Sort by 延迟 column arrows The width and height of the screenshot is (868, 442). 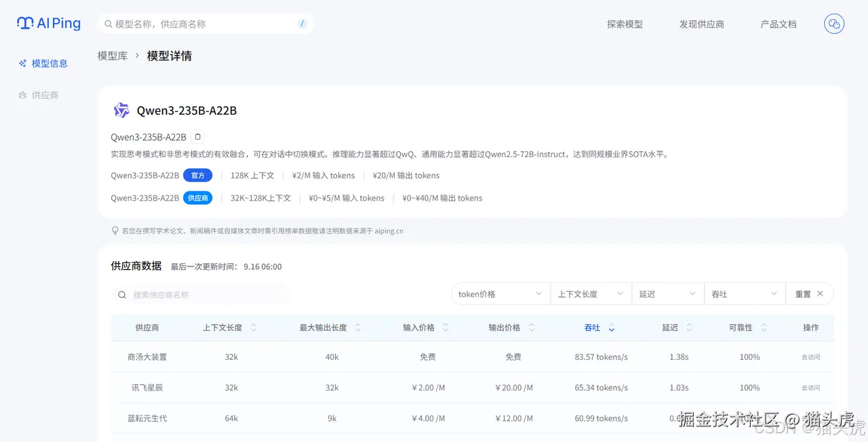click(x=689, y=327)
